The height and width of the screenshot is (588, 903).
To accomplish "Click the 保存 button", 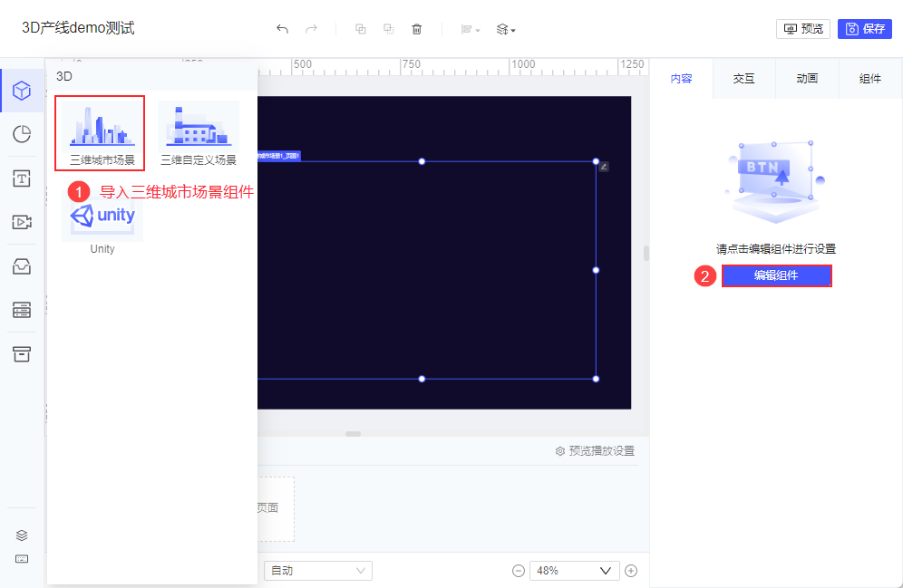I will 864,29.
